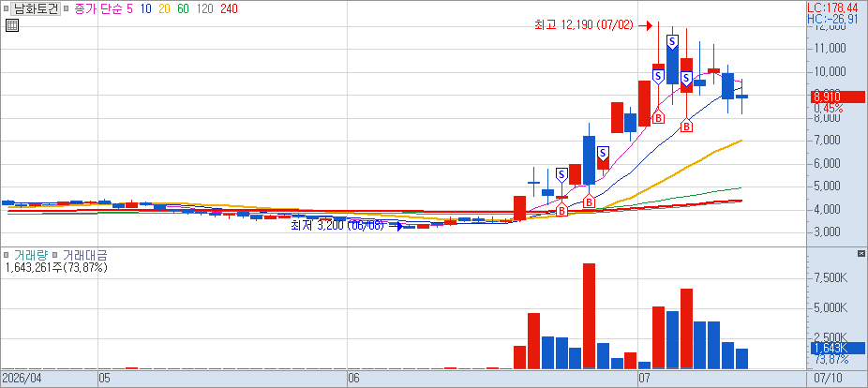
Task: Select the red 240-period moving average label
Action: click(229, 8)
